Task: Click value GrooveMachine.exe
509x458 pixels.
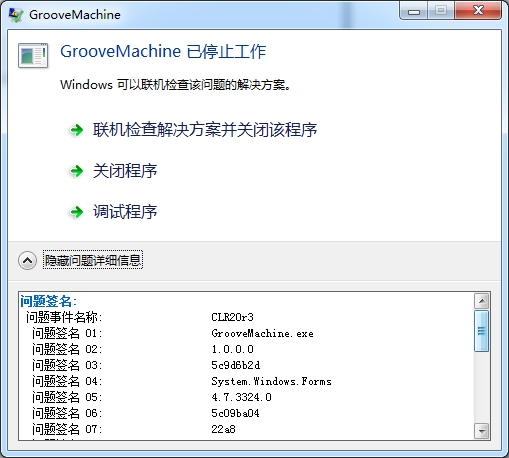Action: pyautogui.click(x=262, y=333)
